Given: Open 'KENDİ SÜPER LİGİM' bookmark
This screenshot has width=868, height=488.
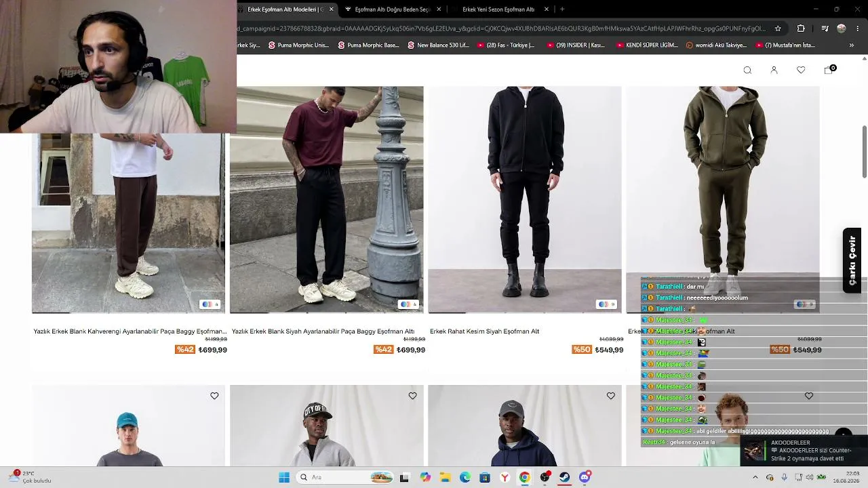Looking at the screenshot, I should pos(647,45).
